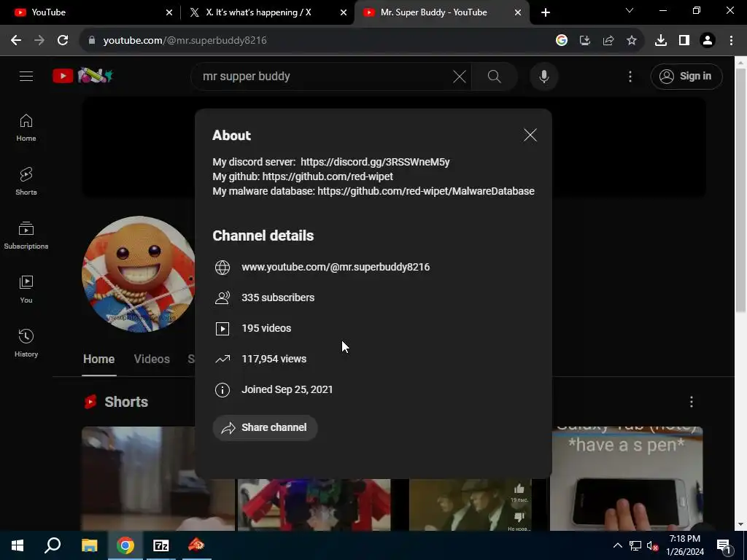Screen dimensions: 747x560
Task: Open Windows taskbar search
Action: coord(53,545)
